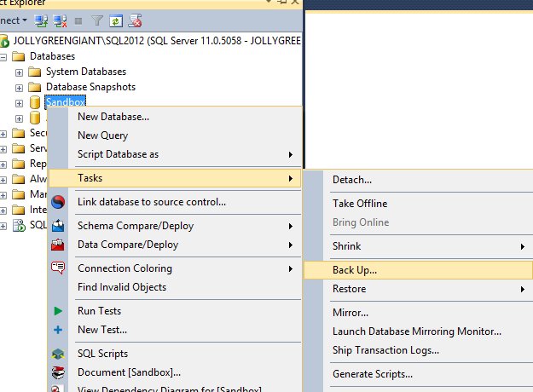The height and width of the screenshot is (392, 533).
Task: Click the Data Compare/Deploy icon
Action: [58, 245]
